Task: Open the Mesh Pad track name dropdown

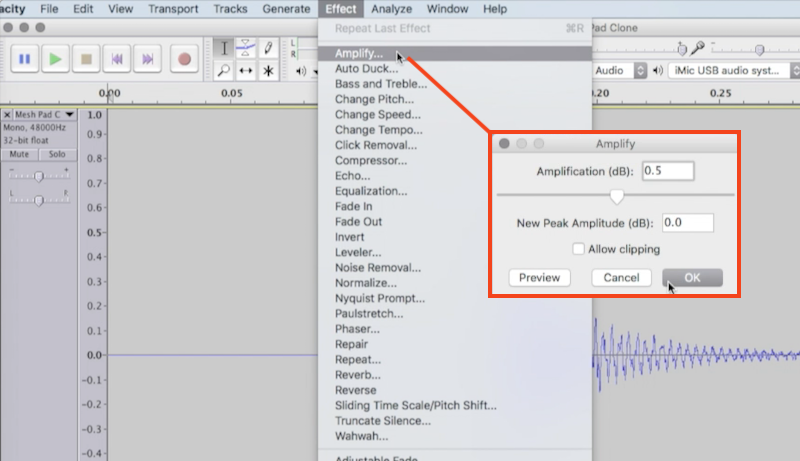Action: point(69,115)
